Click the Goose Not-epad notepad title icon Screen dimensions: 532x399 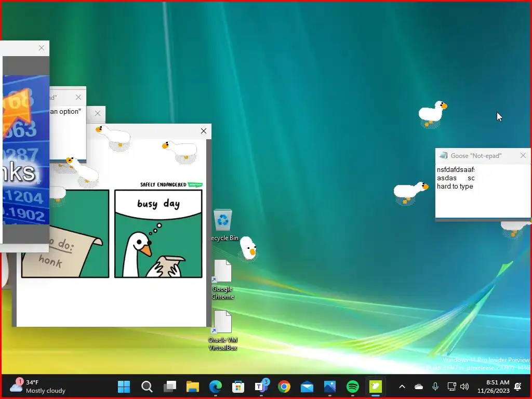click(x=443, y=155)
